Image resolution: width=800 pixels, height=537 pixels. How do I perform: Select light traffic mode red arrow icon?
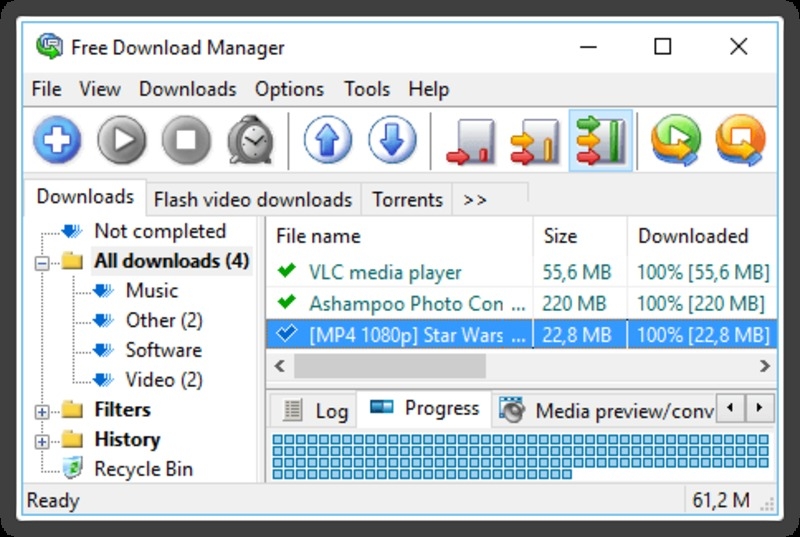click(470, 142)
